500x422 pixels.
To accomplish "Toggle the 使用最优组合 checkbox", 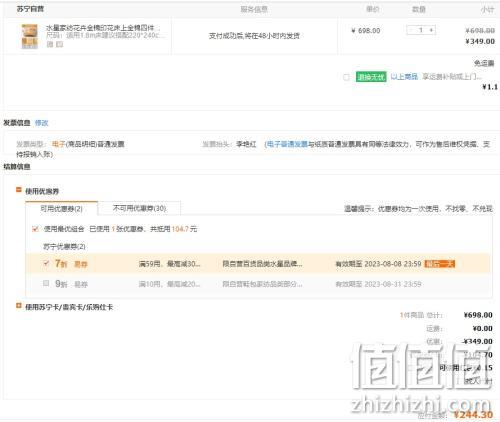I will pyautogui.click(x=35, y=229).
